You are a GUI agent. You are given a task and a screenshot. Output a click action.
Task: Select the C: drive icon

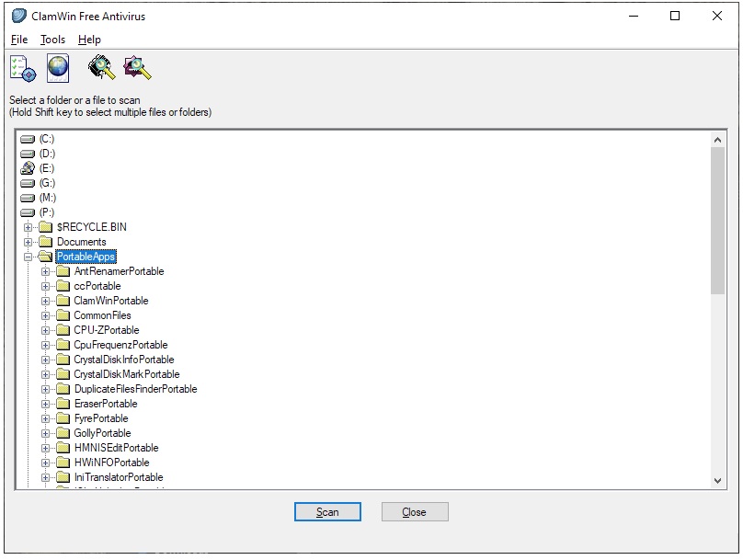(x=28, y=139)
